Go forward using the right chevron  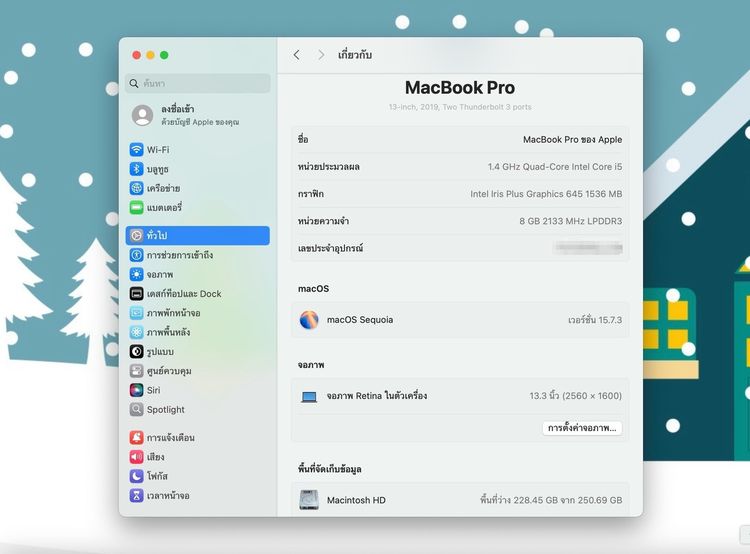tap(321, 55)
